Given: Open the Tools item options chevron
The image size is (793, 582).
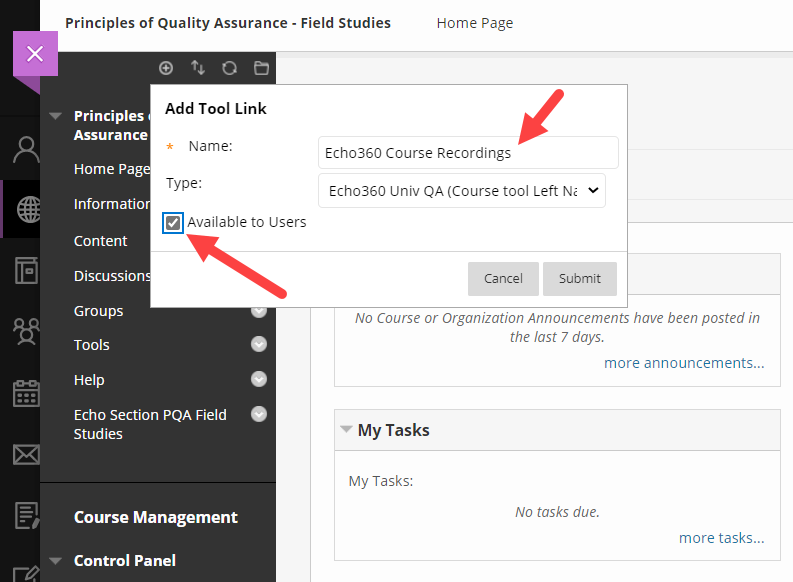Looking at the screenshot, I should click(259, 344).
